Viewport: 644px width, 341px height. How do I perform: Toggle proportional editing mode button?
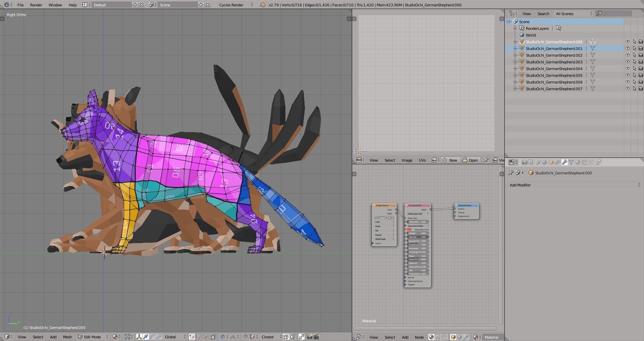click(224, 337)
